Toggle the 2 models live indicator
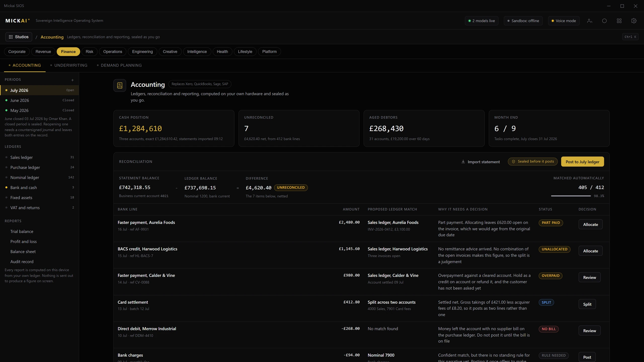 click(x=481, y=21)
